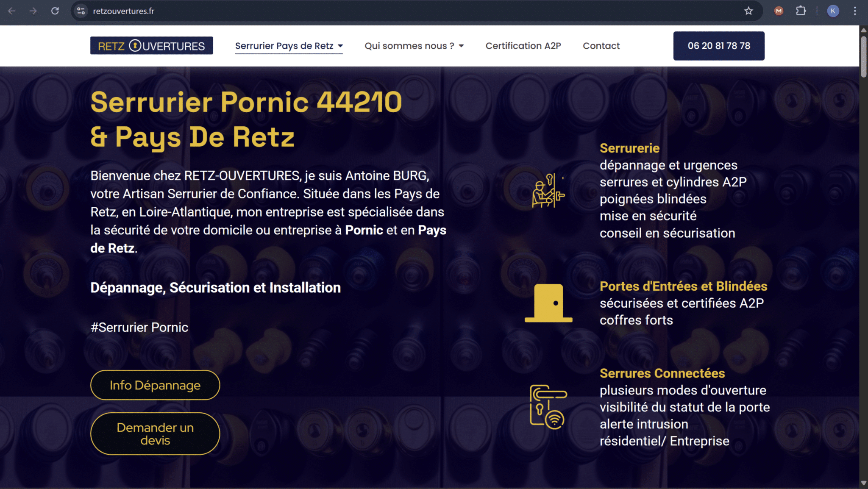Call the 06 20 81 78 78 button

[x=719, y=46]
